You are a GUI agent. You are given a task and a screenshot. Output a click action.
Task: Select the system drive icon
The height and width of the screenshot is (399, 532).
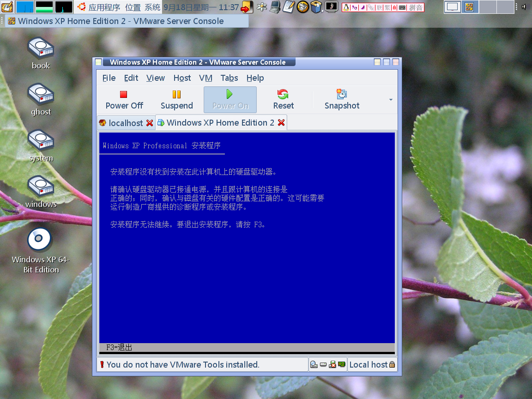(x=41, y=146)
